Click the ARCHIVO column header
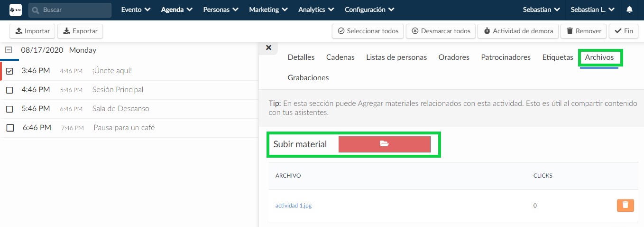Viewport: 644px width, 227px height. point(288,176)
